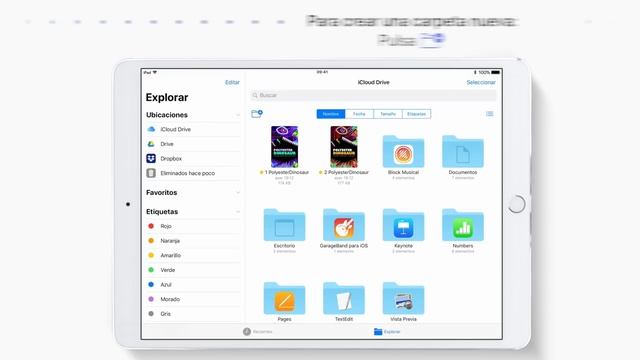
Task: Open the Numbers folder
Action: (x=462, y=225)
